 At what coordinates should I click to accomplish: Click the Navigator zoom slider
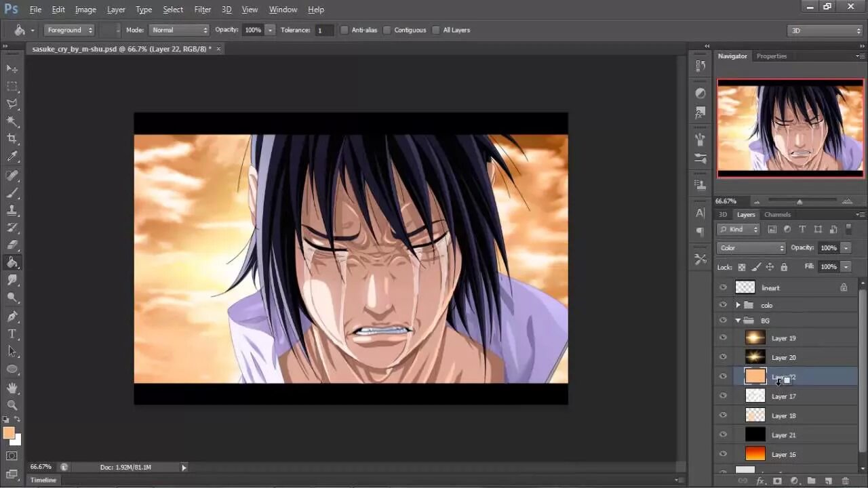(800, 201)
